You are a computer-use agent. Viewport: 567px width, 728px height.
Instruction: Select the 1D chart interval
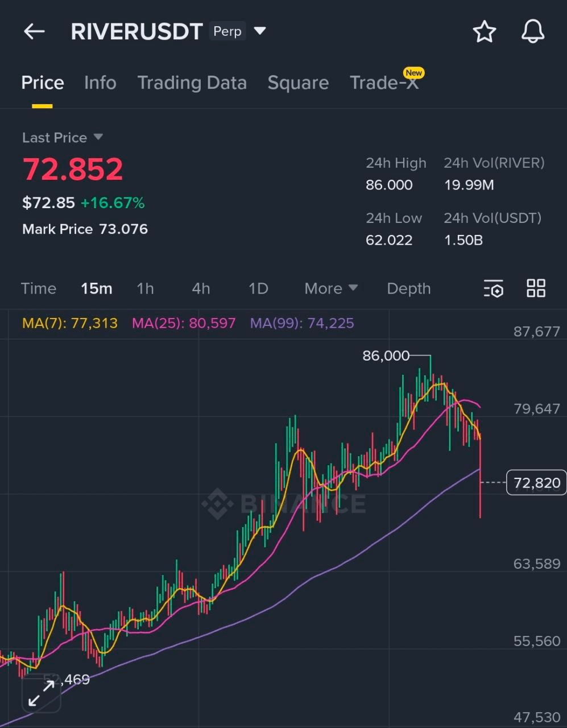click(258, 289)
